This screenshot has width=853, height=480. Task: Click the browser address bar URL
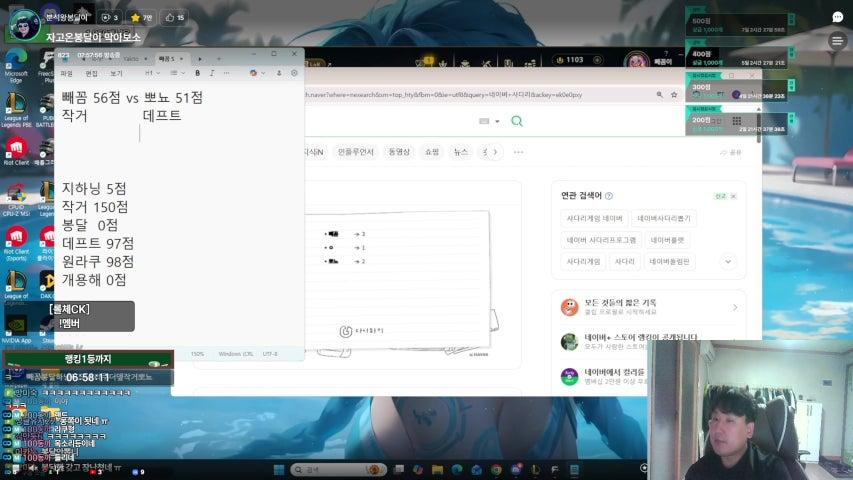[443, 95]
